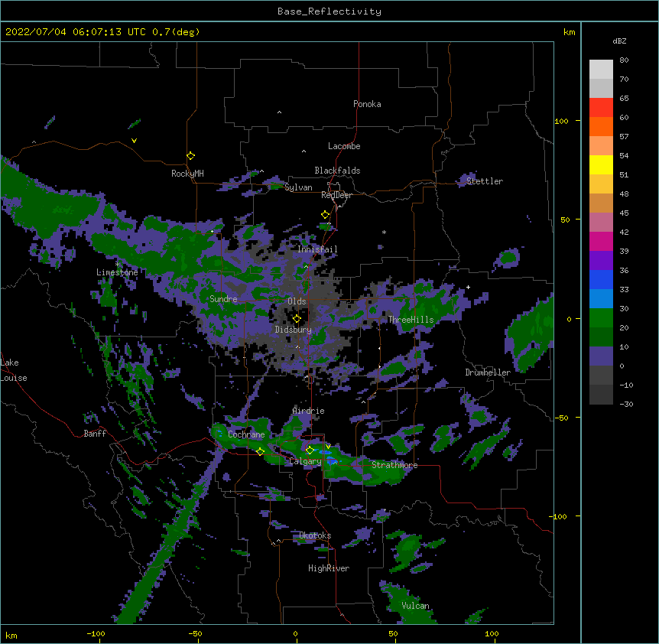The width and height of the screenshot is (659, 644).
Task: Click the Sundre label
Action: [x=223, y=299]
